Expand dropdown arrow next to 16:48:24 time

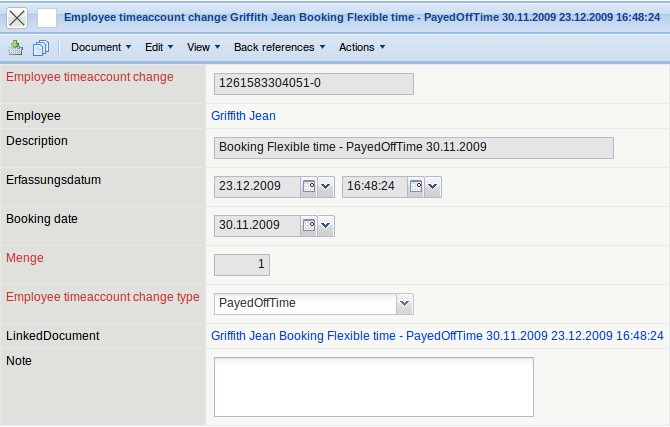click(x=433, y=186)
